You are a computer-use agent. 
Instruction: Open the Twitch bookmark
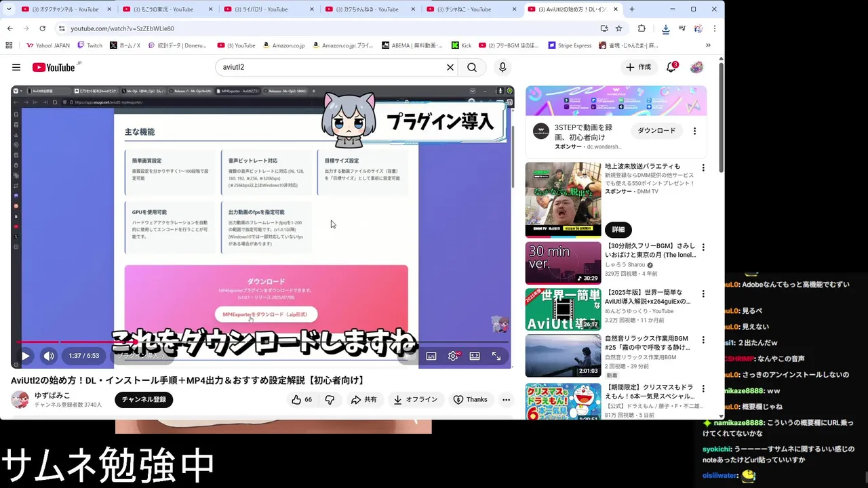(90, 45)
